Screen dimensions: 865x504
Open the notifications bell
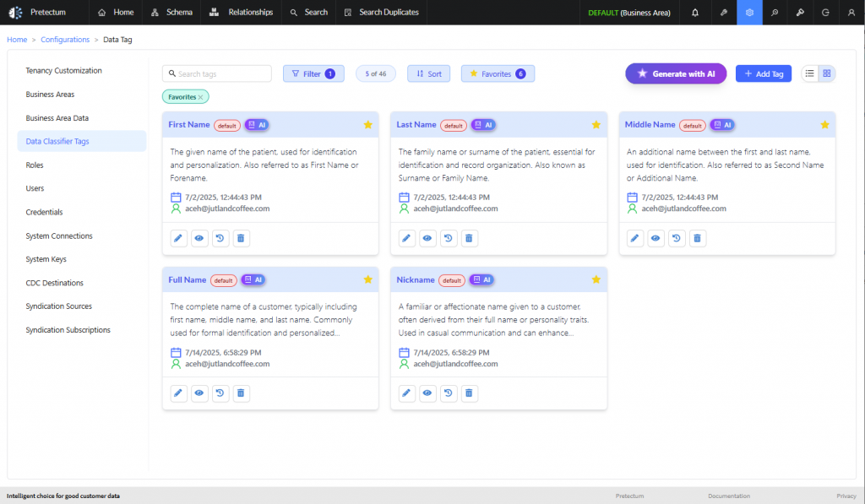coord(695,12)
